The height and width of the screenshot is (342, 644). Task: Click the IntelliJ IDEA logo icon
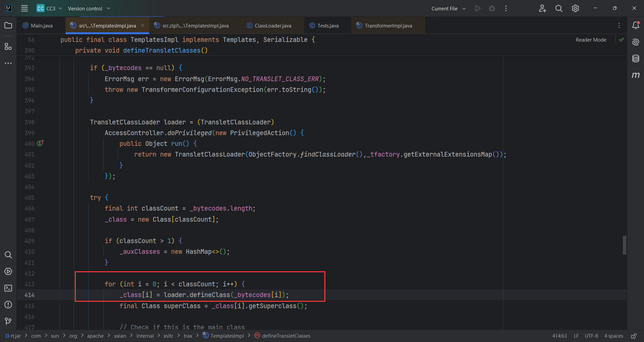[8, 8]
